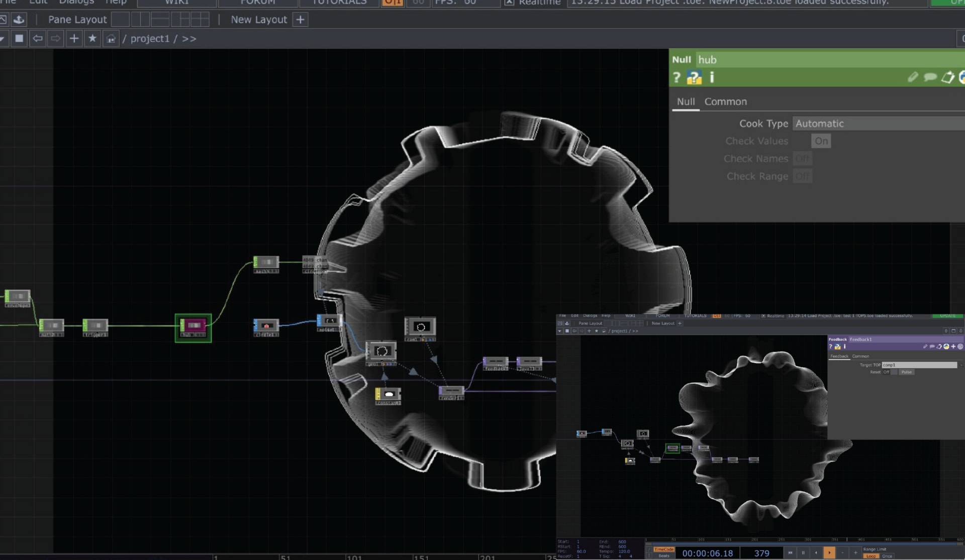Toggle Check Values On switch
The width and height of the screenshot is (965, 560).
(x=821, y=141)
